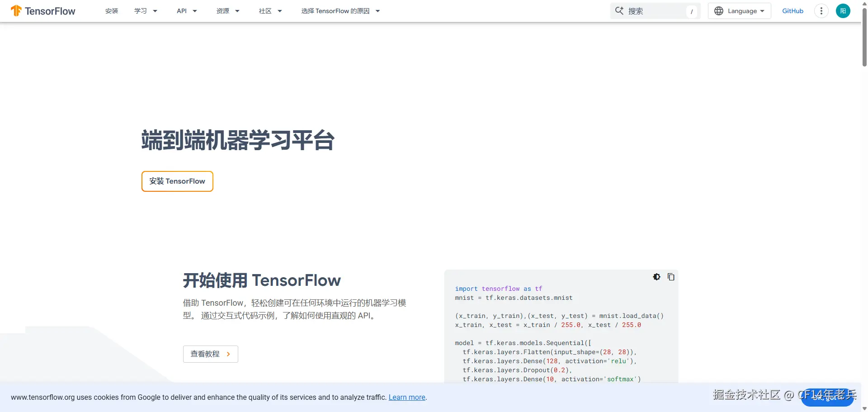Toggle dark theme for the code block
868x412 pixels.
[657, 277]
